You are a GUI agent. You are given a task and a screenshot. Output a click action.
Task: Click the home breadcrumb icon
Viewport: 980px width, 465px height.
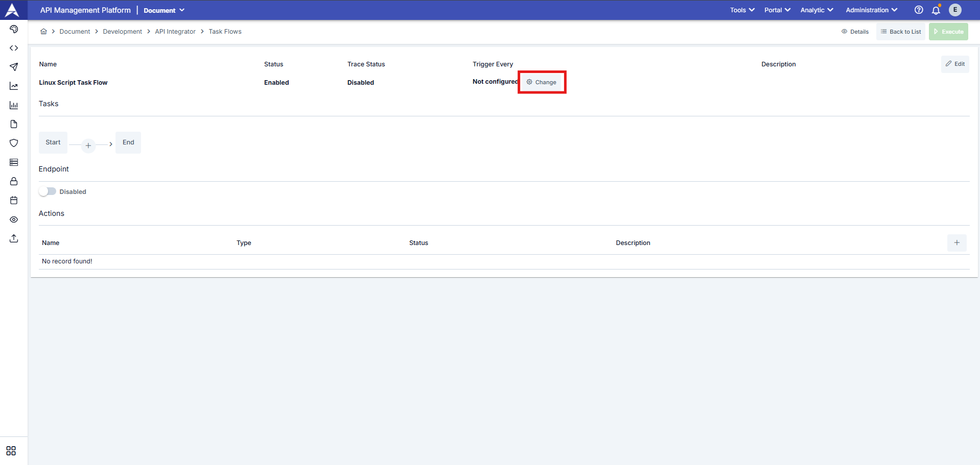(x=43, y=32)
